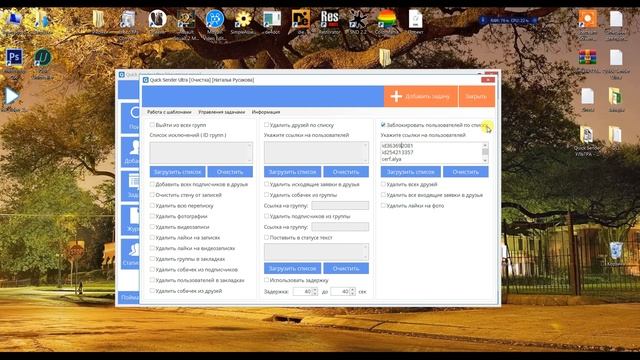Click the RAM CPU monitor widget
Viewport: 640px width, 360px height.
pyautogui.click(x=508, y=20)
